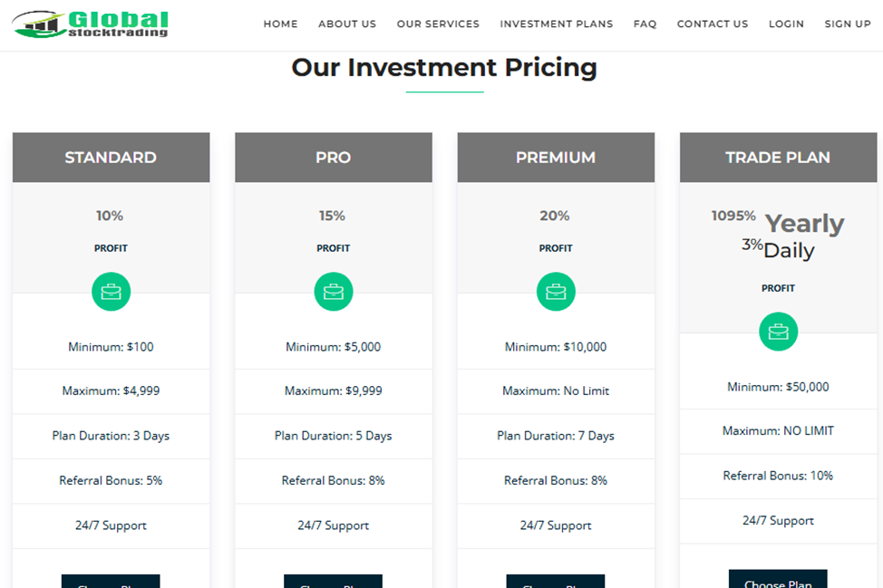The width and height of the screenshot is (883, 588).
Task: Click the Login link
Action: coord(786,24)
